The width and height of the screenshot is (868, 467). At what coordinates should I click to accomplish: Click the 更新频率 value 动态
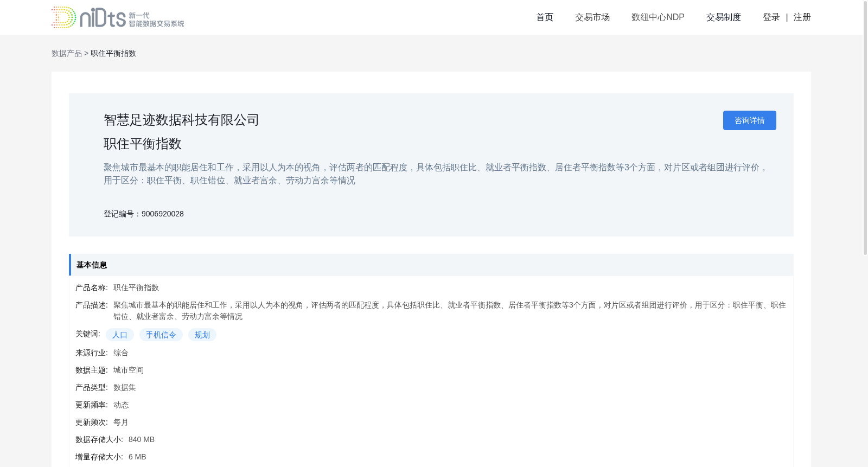121,405
